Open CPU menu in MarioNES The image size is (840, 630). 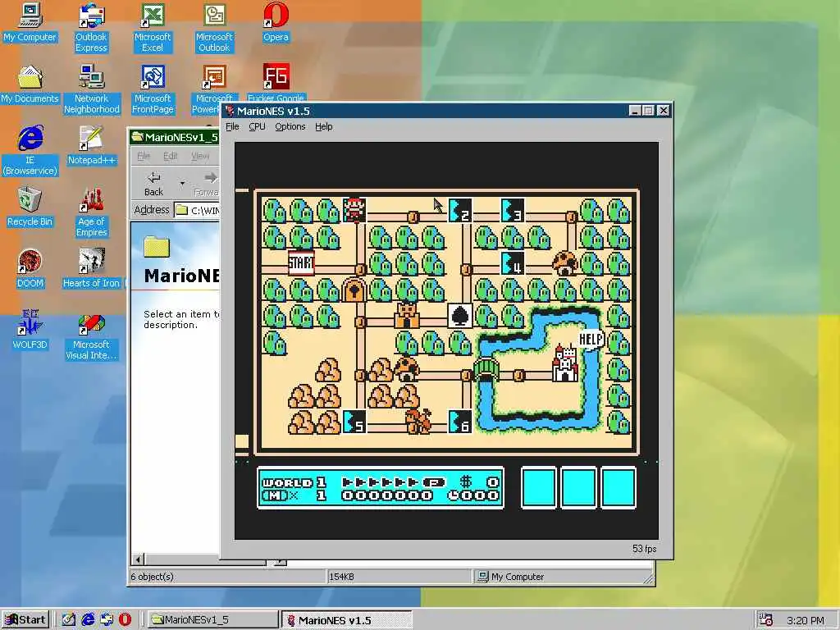[257, 126]
